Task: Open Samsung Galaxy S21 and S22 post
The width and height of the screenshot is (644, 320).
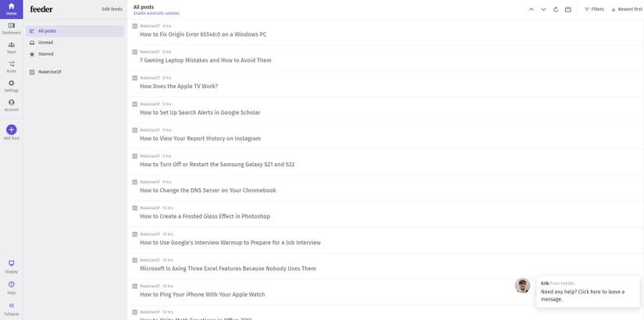Action: (217, 165)
